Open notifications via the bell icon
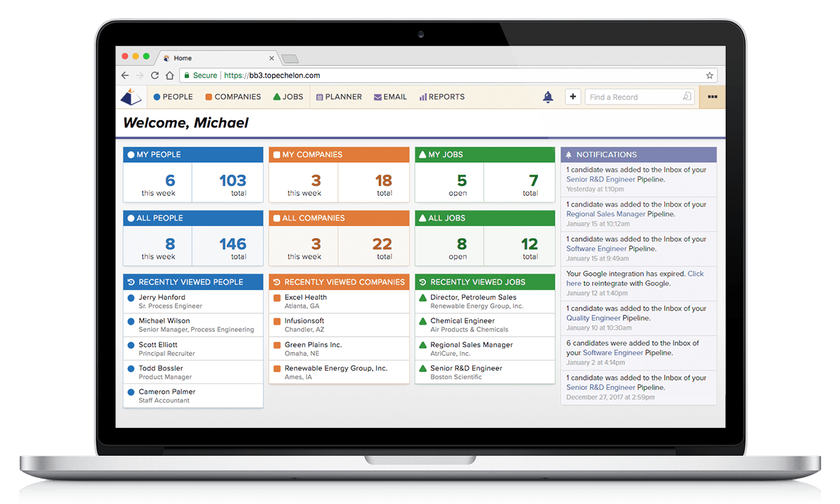The height and width of the screenshot is (504, 840). (x=548, y=97)
